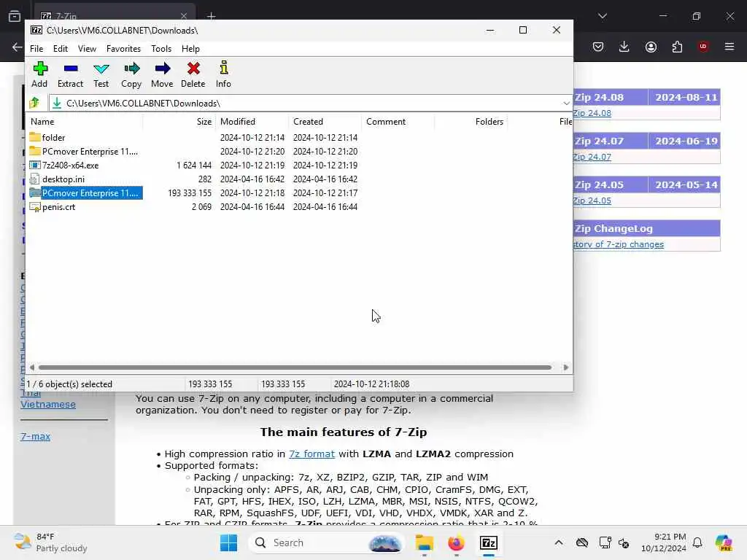
Task: Click the Copy toolbar icon
Action: (131, 69)
